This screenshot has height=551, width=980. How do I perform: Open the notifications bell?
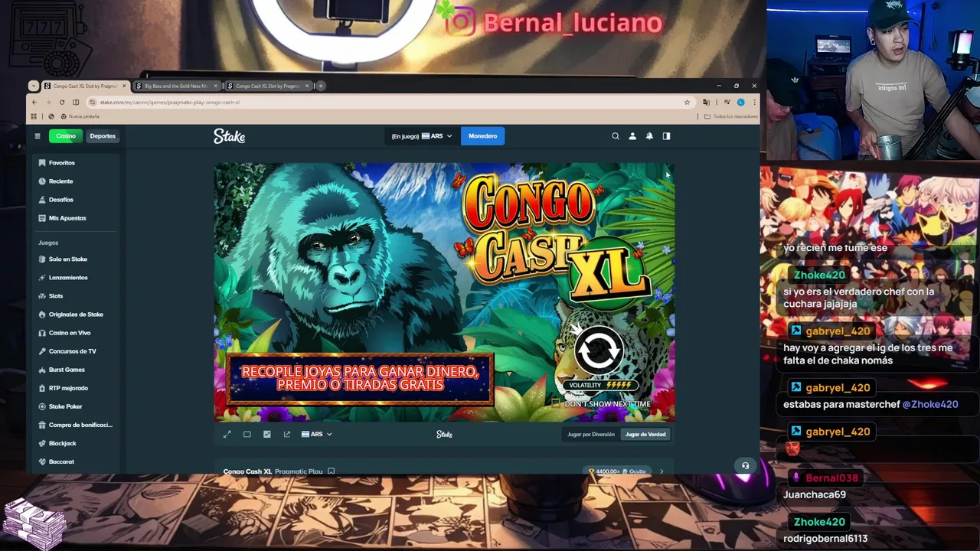pyautogui.click(x=649, y=136)
